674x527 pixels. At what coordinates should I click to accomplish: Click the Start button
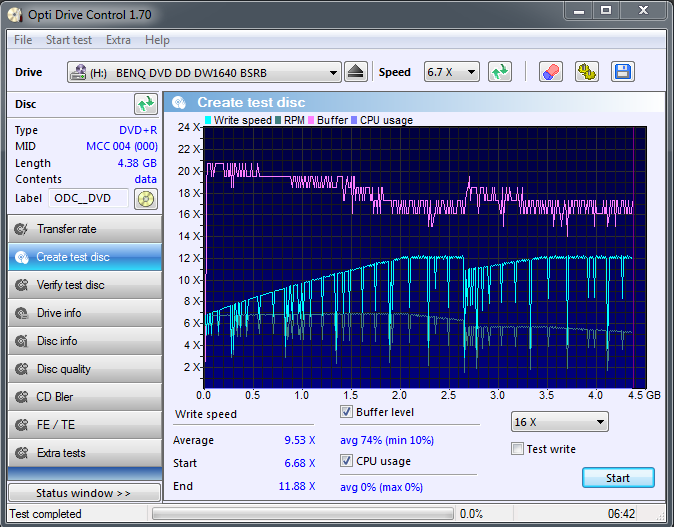pos(618,478)
